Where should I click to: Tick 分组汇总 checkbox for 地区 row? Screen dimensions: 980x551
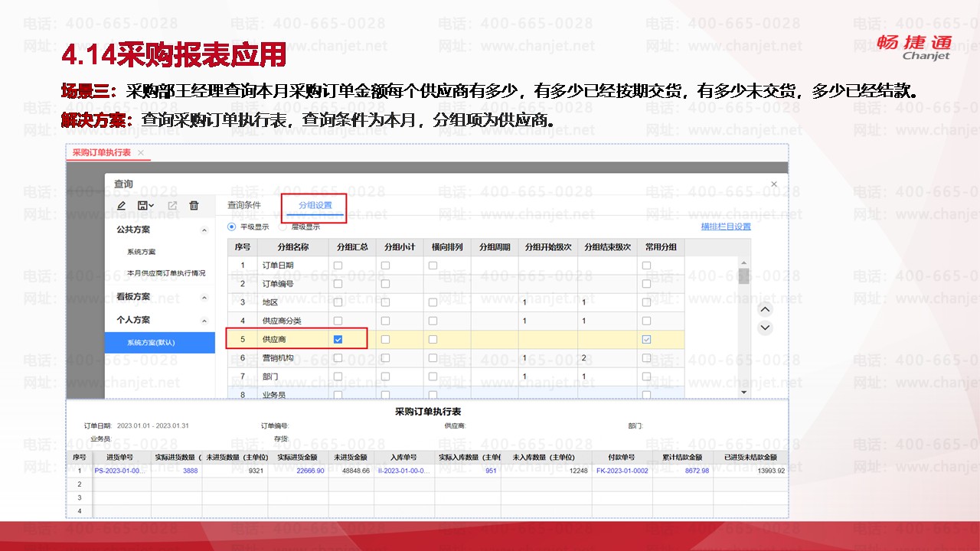click(338, 302)
